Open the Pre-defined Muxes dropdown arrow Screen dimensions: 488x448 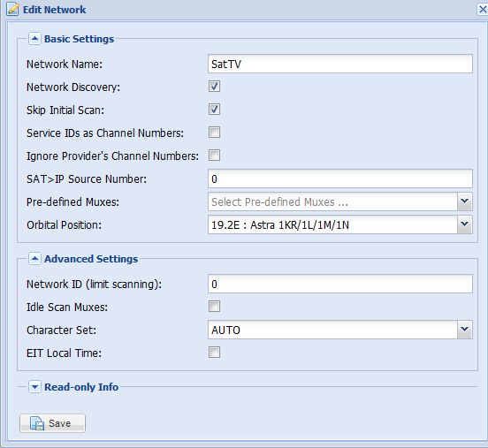coord(465,201)
